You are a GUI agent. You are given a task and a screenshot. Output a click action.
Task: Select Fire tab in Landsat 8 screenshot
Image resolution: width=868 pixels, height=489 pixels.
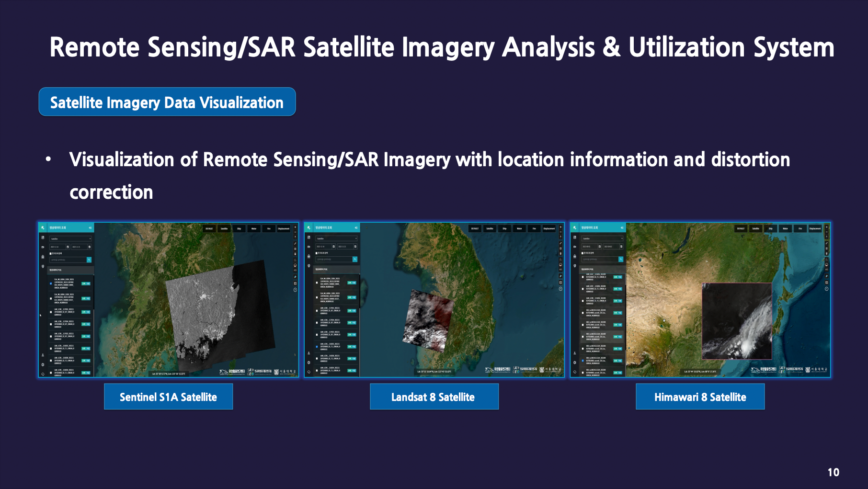click(535, 228)
